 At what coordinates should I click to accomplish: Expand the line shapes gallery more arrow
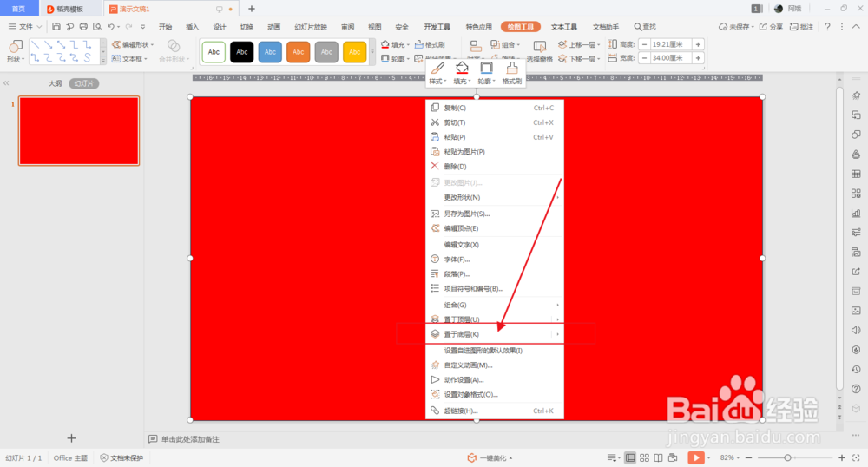(103, 60)
